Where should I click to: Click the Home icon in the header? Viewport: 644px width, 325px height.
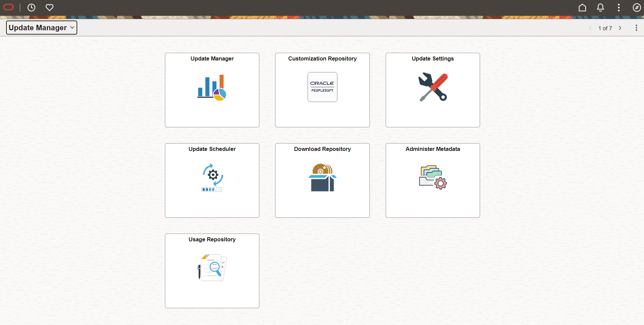582,7
